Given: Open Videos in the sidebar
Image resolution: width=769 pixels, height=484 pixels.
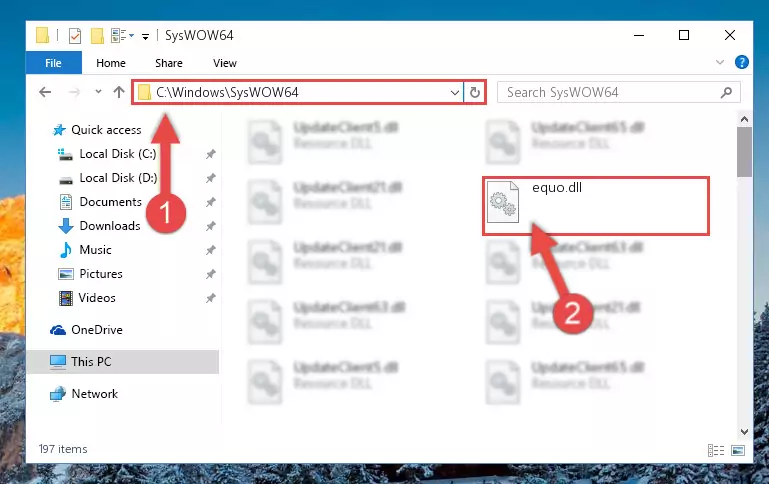Looking at the screenshot, I should pyautogui.click(x=97, y=298).
